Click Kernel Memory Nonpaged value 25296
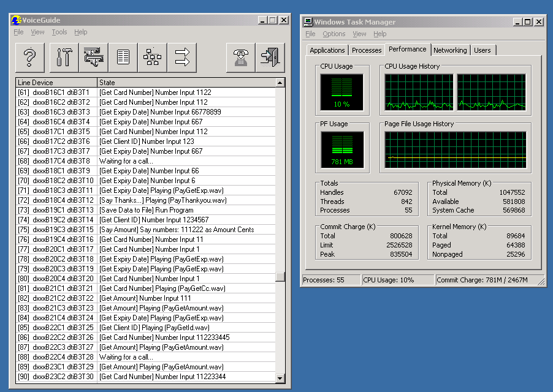The width and height of the screenshot is (553, 392). coord(516,254)
